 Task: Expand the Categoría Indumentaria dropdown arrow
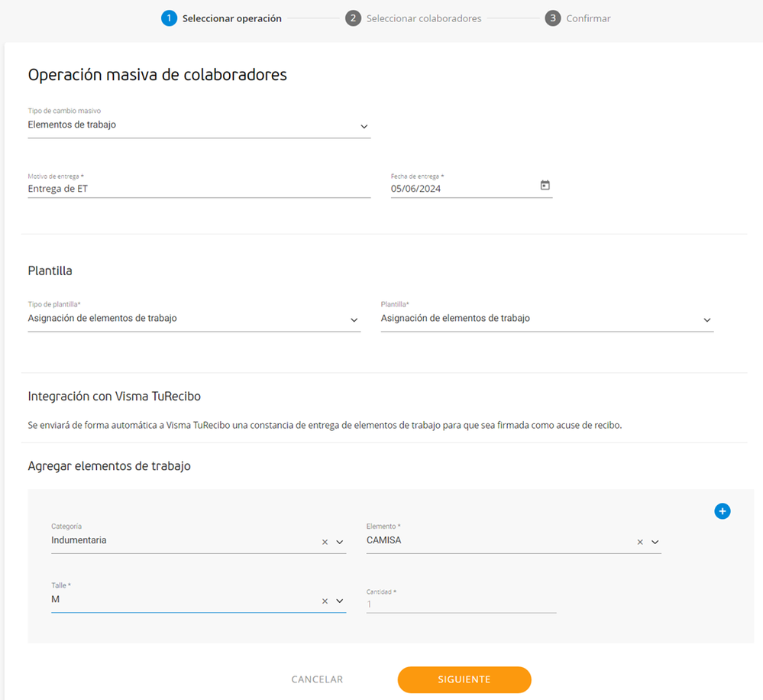point(340,542)
